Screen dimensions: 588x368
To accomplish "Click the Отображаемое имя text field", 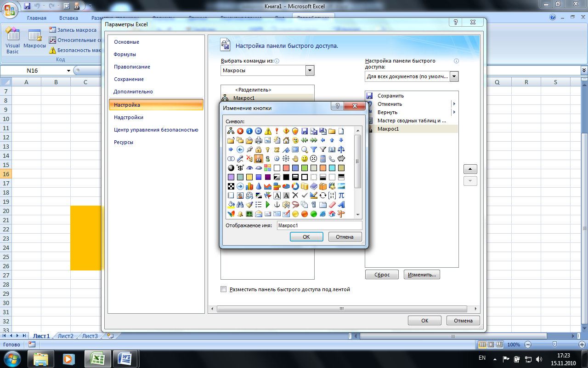I will click(x=319, y=225).
